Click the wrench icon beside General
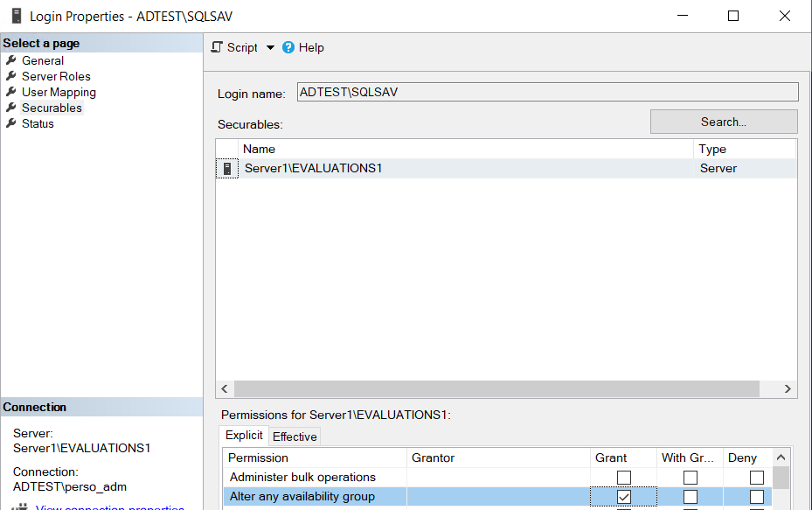 [x=10, y=60]
